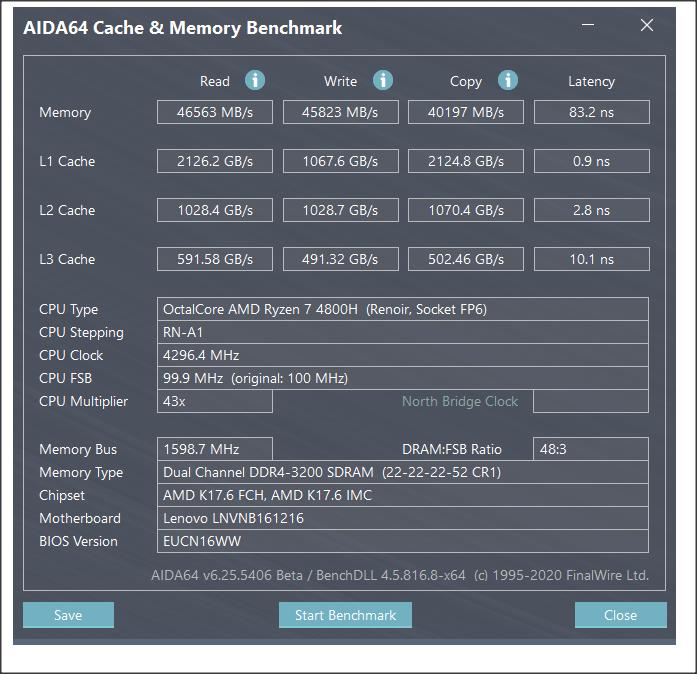Click the Read column info icon

(x=255, y=80)
